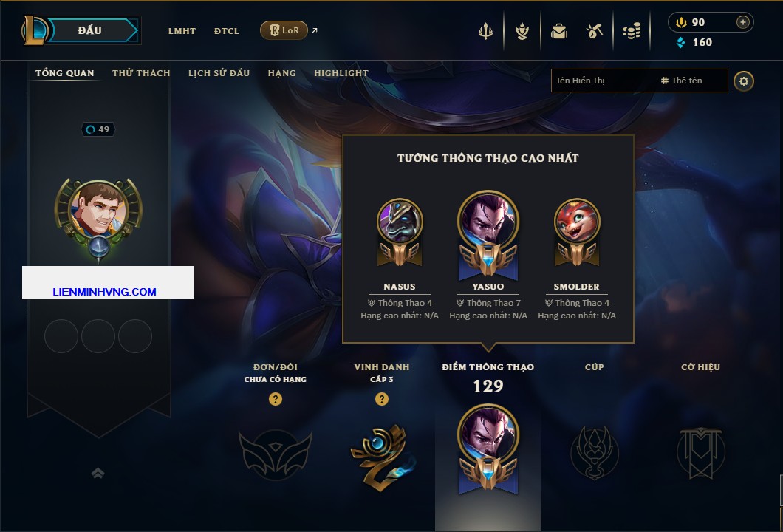Viewport: 783px width, 532px height.
Task: Collapse the profile banner with the chevron
Action: [x=98, y=473]
